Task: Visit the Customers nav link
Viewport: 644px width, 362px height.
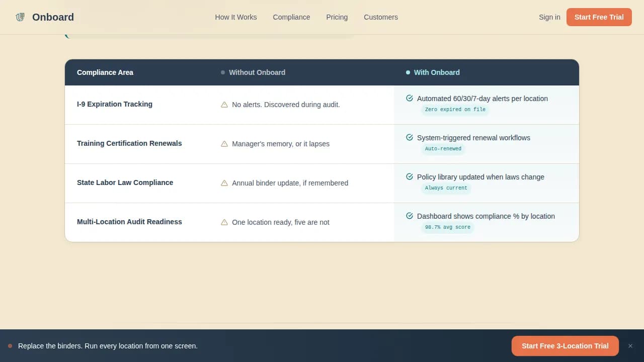Action: coord(380,17)
